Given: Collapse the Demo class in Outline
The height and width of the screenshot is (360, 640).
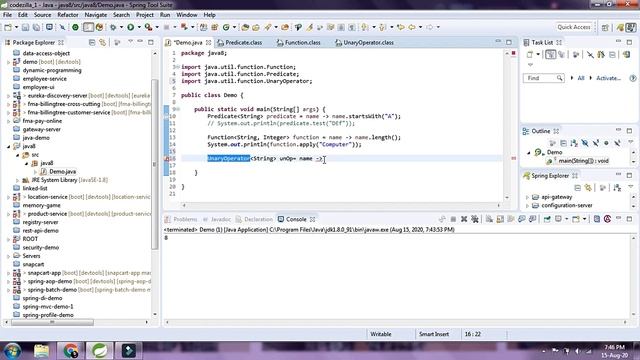Looking at the screenshot, I should pyautogui.click(x=529, y=152).
